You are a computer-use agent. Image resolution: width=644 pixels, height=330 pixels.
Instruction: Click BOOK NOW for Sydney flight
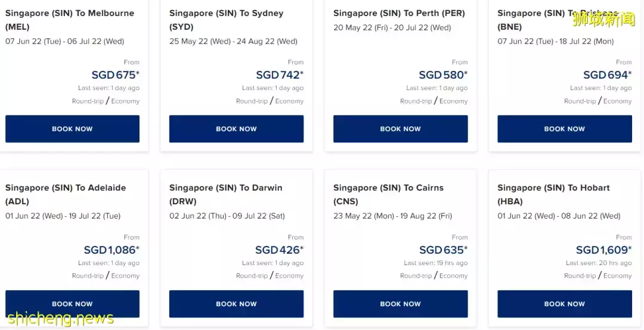pyautogui.click(x=236, y=129)
